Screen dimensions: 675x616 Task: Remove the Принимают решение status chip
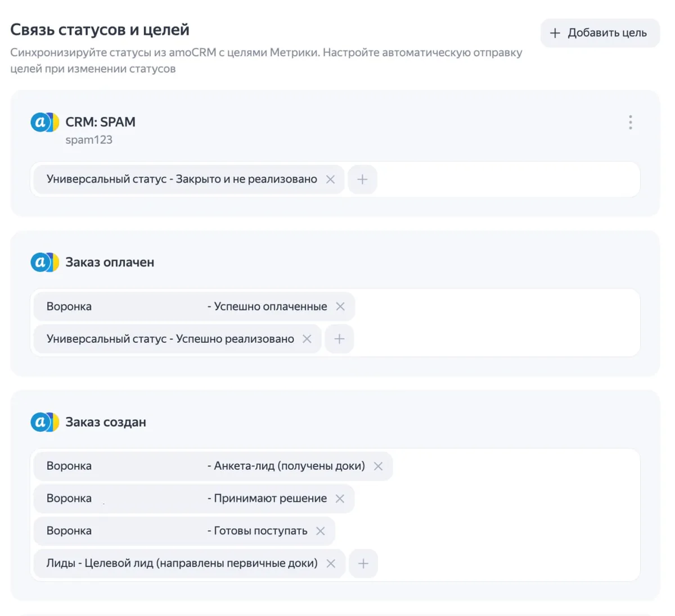(340, 499)
